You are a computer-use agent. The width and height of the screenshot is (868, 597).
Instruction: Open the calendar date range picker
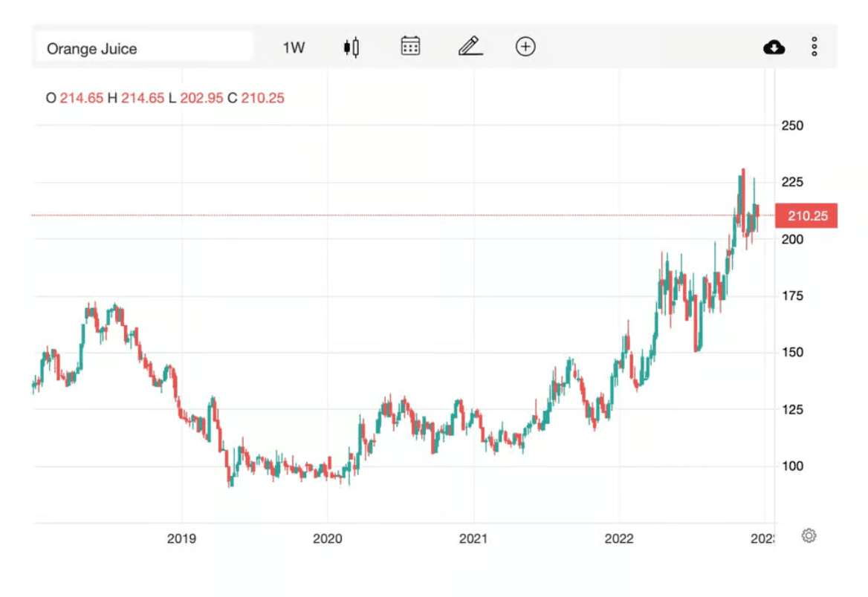(410, 46)
